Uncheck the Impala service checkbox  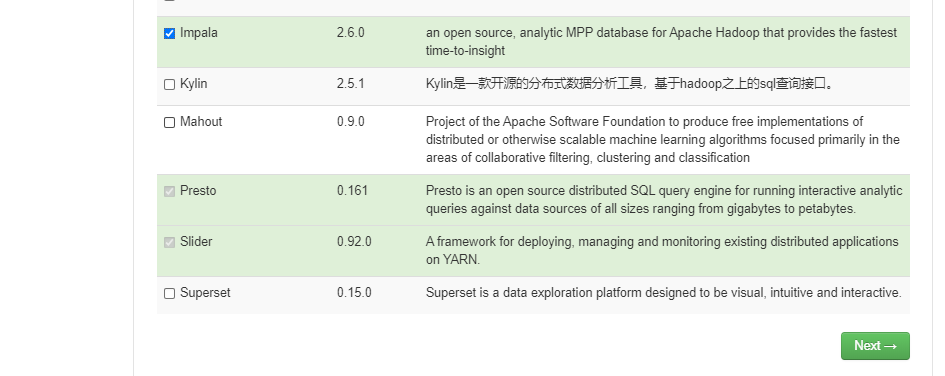pos(169,34)
